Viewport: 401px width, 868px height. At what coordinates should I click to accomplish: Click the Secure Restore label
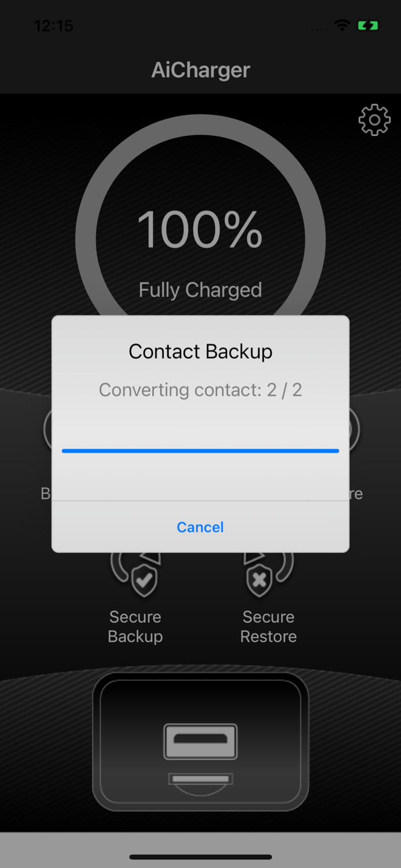268,627
